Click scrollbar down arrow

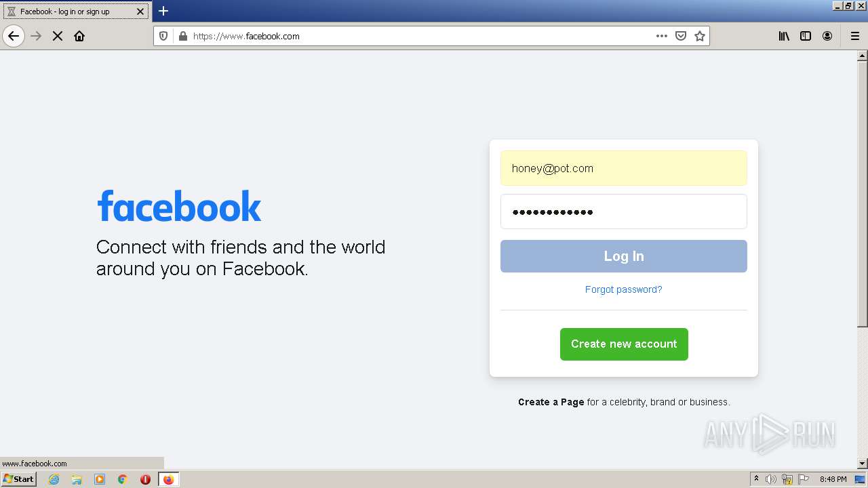(x=863, y=464)
